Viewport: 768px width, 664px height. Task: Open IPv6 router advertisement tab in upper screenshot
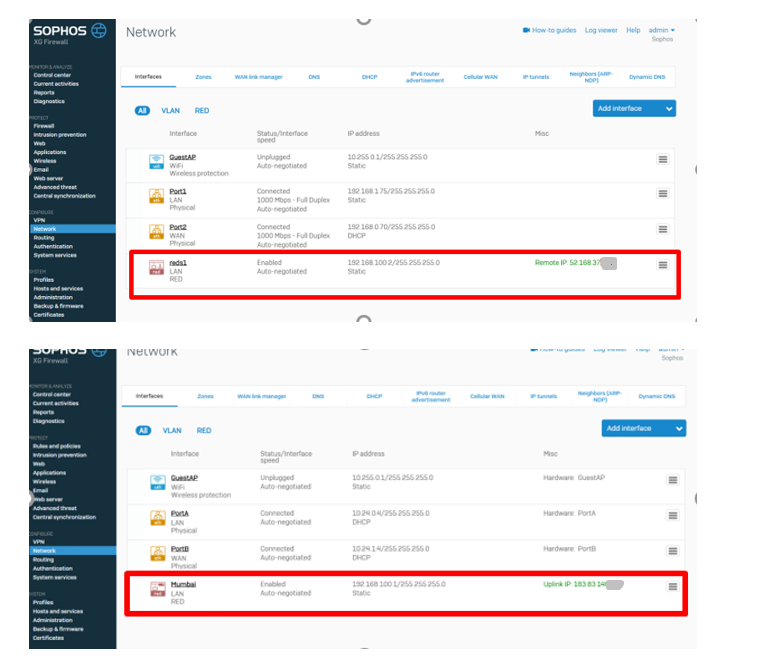point(425,77)
